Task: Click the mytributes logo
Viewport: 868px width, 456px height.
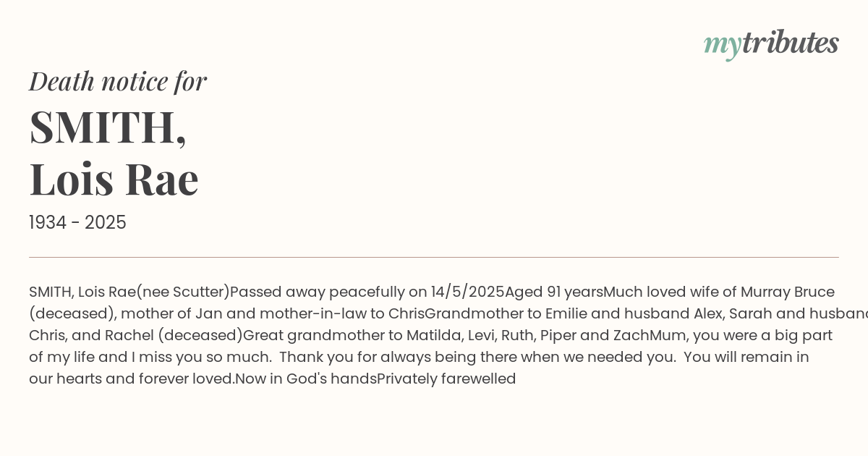Action: coord(771,43)
